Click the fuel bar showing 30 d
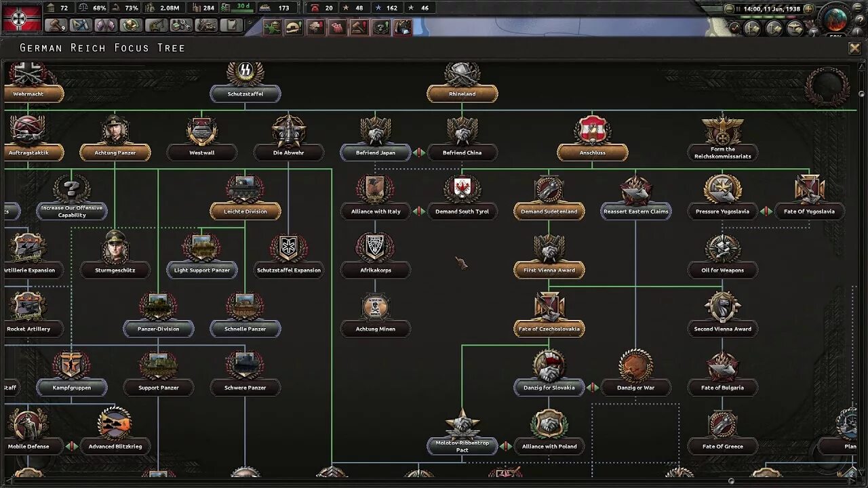The width and height of the screenshot is (868, 488). pos(236,8)
